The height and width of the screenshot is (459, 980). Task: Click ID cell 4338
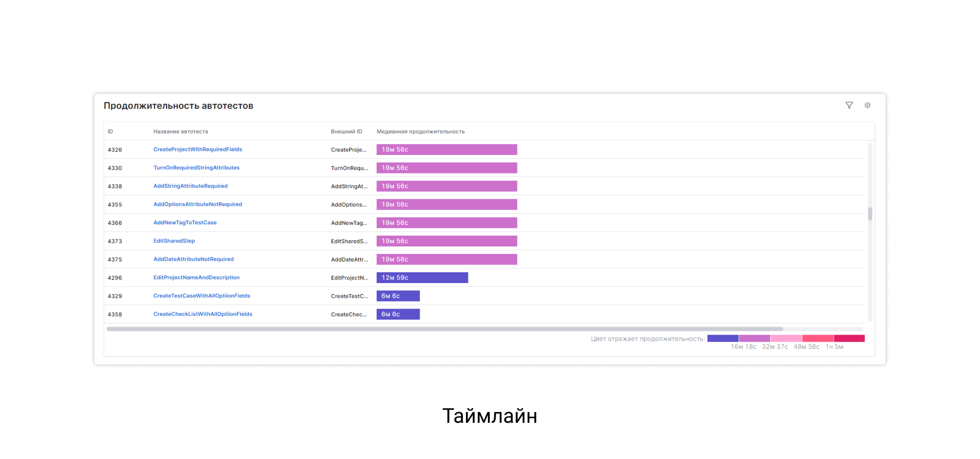pos(115,187)
